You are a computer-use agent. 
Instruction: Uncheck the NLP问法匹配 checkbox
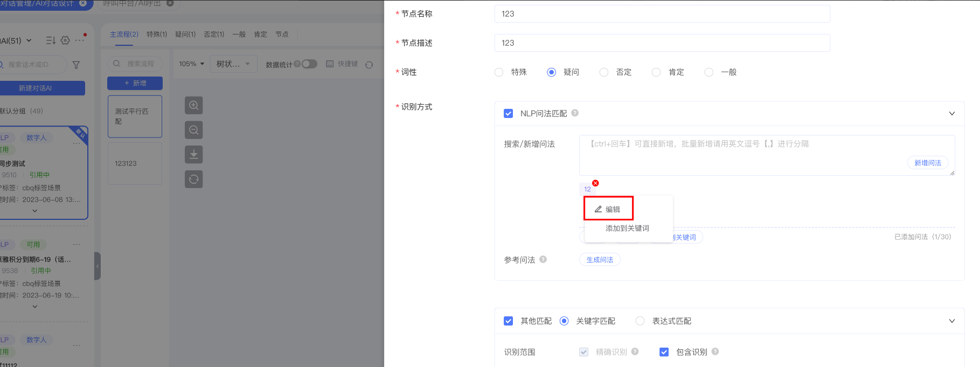[508, 114]
